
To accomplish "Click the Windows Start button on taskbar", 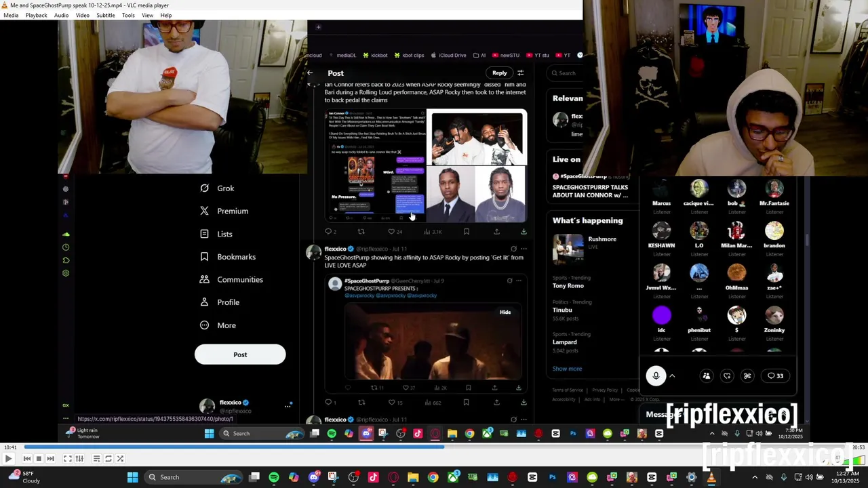I will point(133,477).
